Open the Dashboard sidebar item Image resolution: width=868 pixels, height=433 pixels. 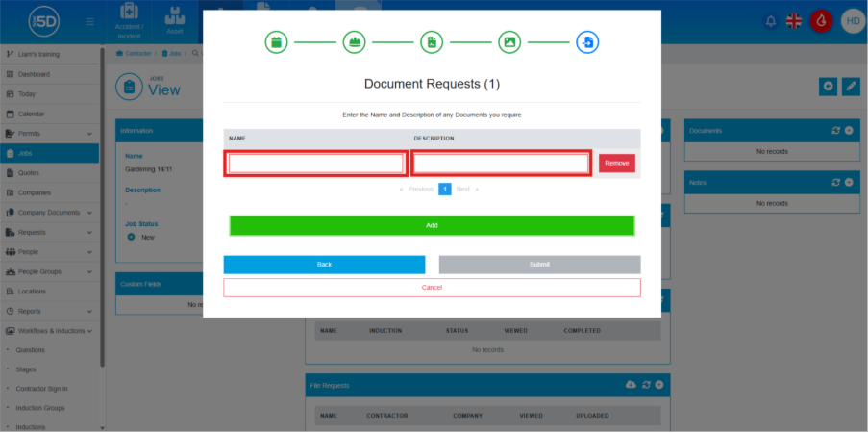(x=34, y=74)
